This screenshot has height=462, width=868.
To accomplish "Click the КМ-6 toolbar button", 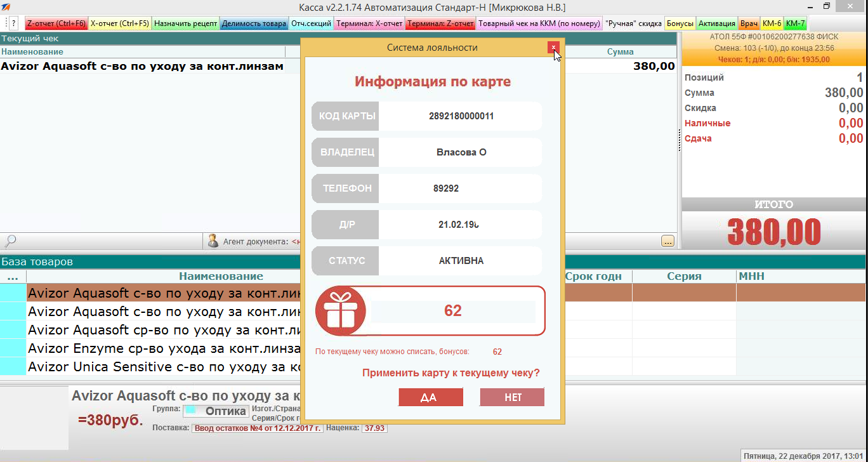I will [772, 23].
